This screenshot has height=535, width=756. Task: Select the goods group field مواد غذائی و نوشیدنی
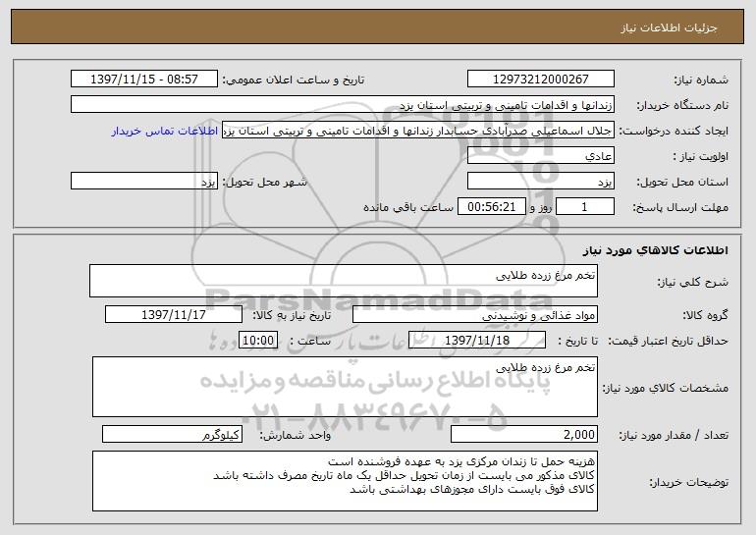coord(475,315)
